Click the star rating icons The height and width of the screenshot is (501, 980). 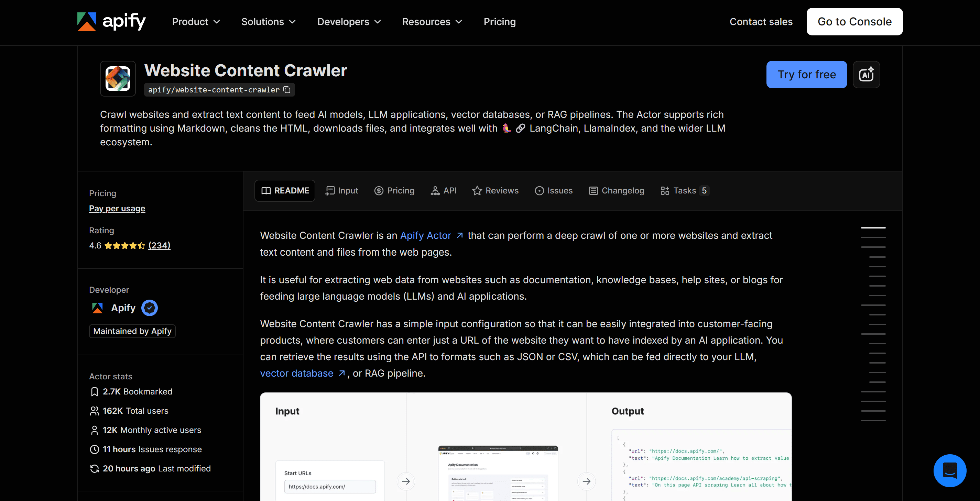pyautogui.click(x=125, y=246)
